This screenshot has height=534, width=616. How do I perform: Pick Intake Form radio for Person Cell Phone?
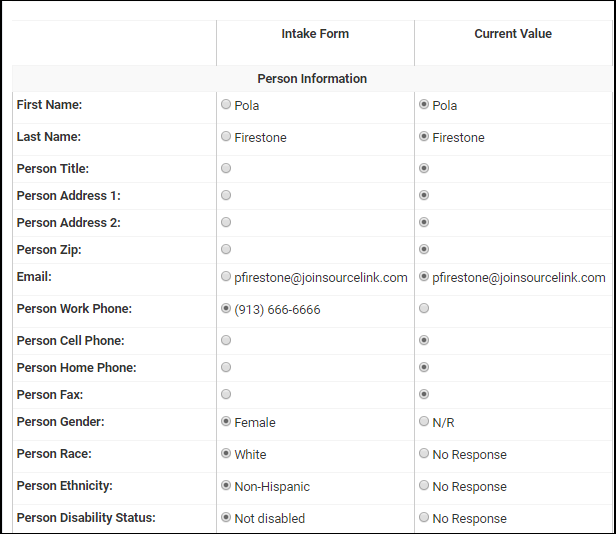(x=226, y=340)
